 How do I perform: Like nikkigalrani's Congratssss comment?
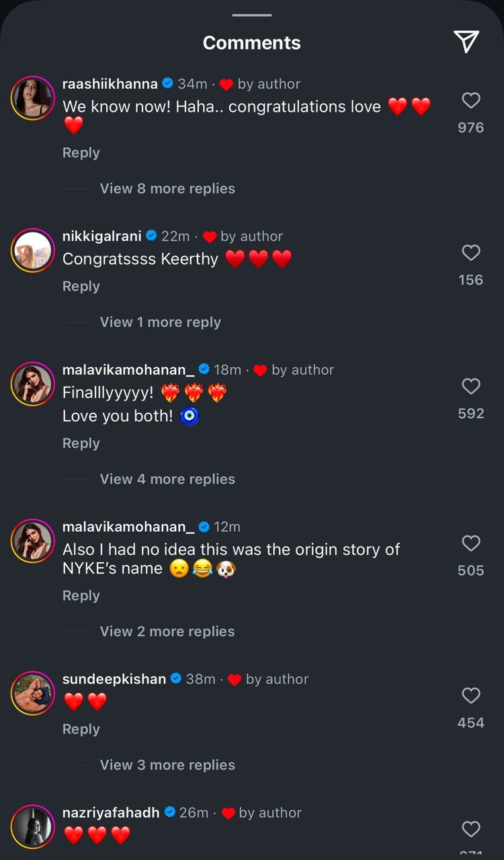[471, 253]
